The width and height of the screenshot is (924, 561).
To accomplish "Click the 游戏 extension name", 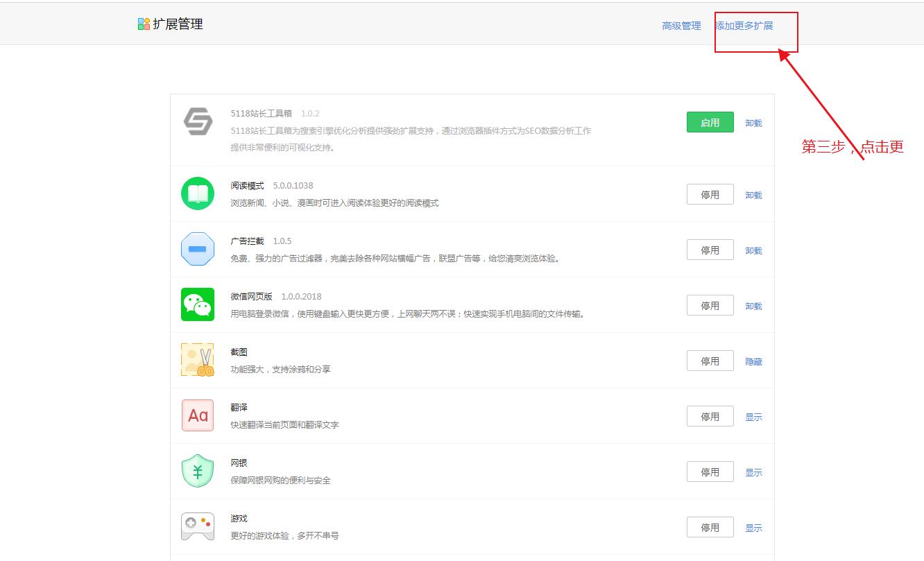I will click(x=239, y=518).
